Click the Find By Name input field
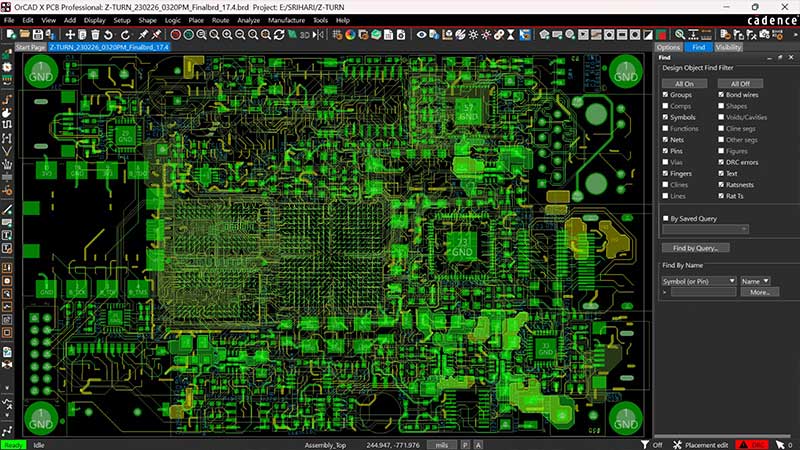800x450 pixels. 703,292
